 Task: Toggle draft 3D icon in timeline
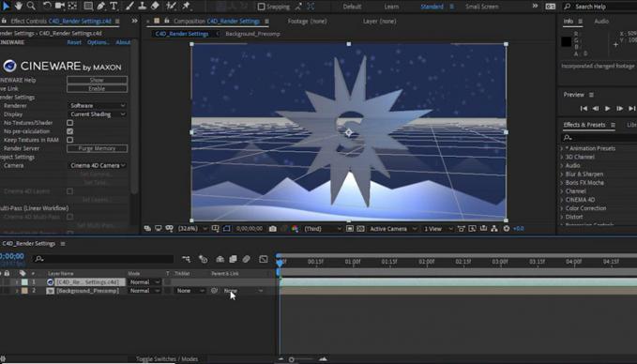204,259
